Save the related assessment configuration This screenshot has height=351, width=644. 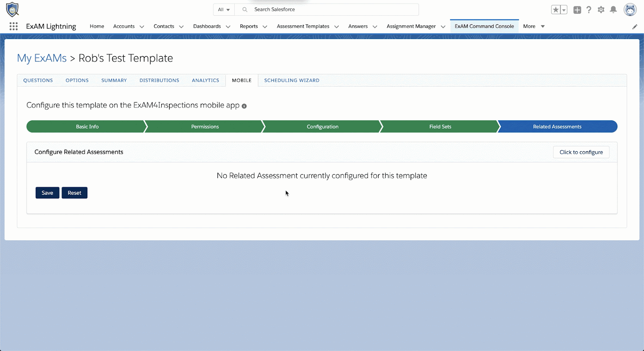[47, 193]
